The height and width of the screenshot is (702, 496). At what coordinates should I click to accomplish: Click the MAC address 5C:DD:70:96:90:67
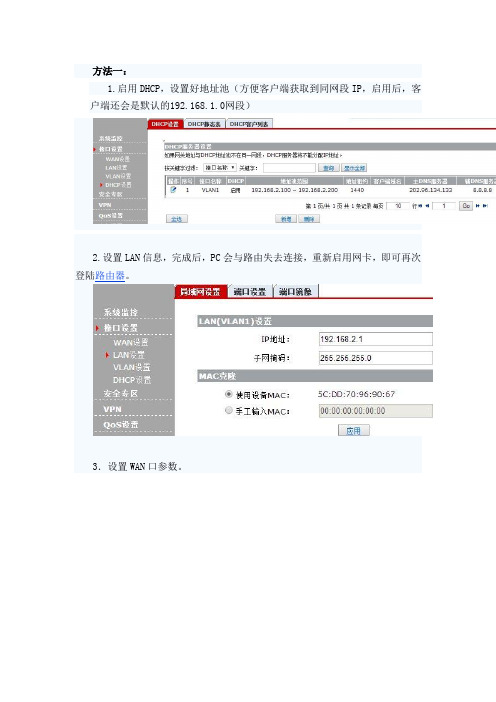tap(357, 394)
